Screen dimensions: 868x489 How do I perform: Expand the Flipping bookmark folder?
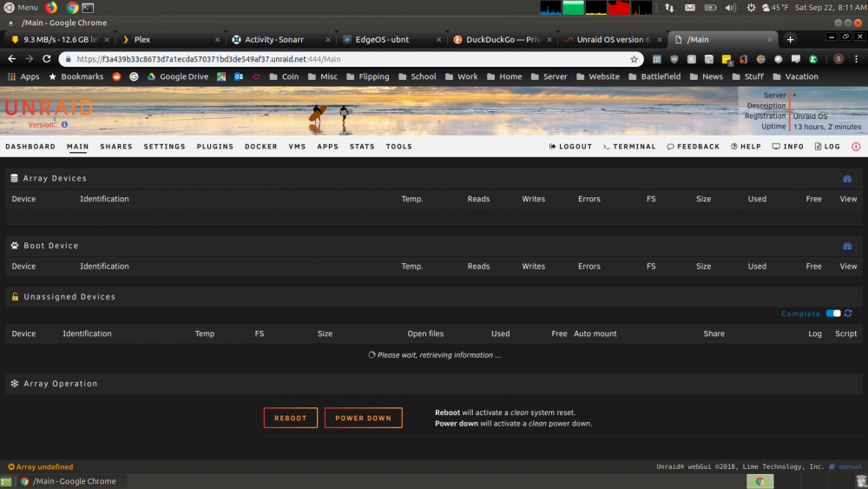tap(367, 76)
